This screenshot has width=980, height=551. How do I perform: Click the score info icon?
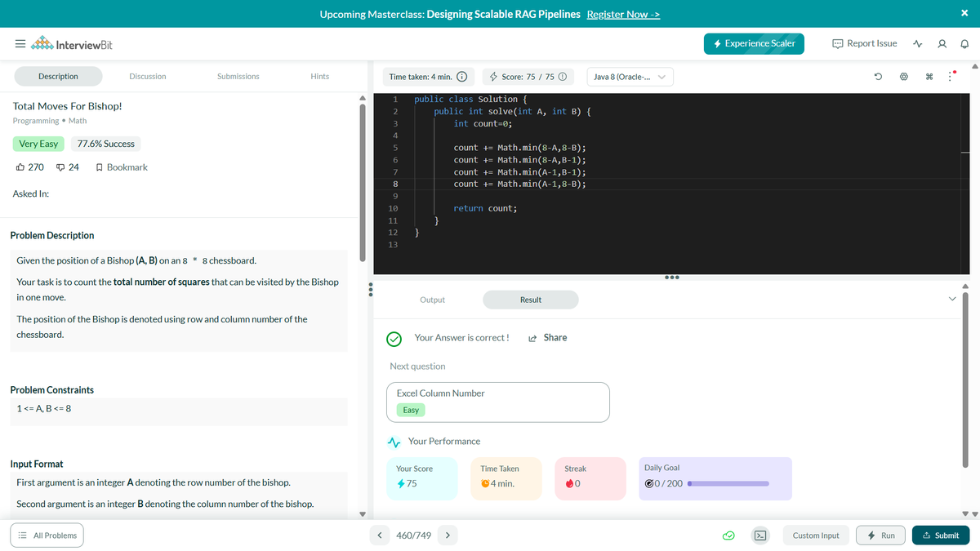click(x=563, y=77)
